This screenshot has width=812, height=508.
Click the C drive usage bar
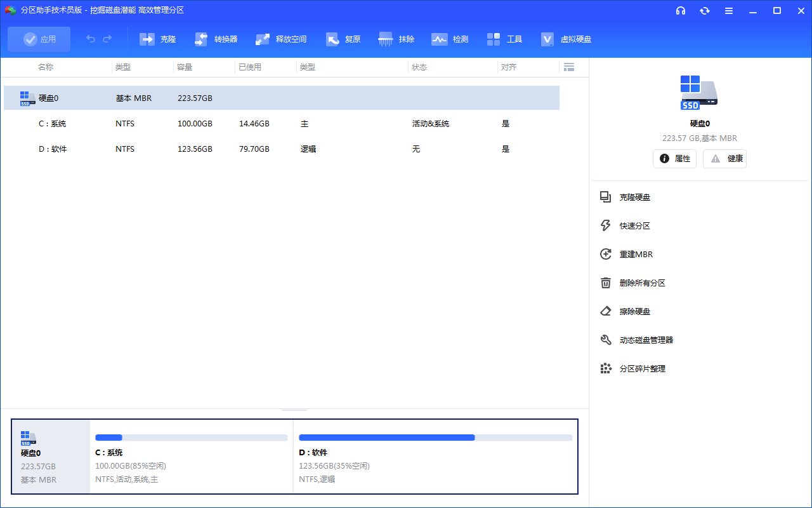click(190, 437)
